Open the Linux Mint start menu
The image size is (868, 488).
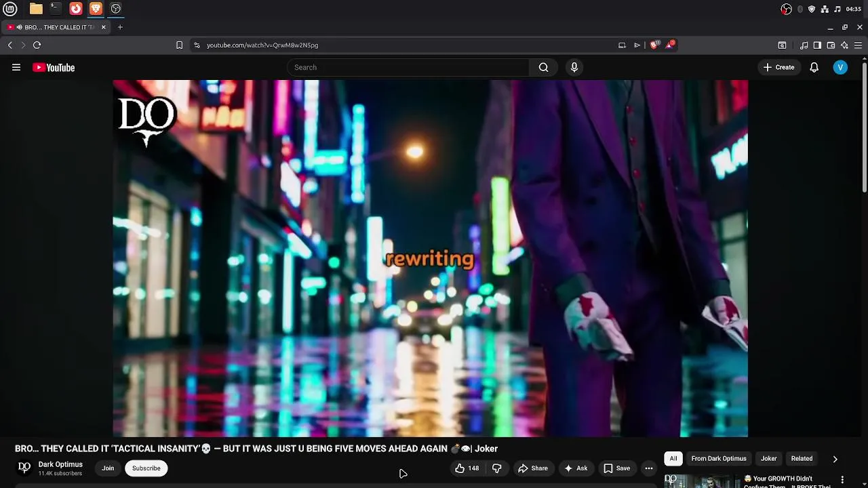tap(10, 9)
